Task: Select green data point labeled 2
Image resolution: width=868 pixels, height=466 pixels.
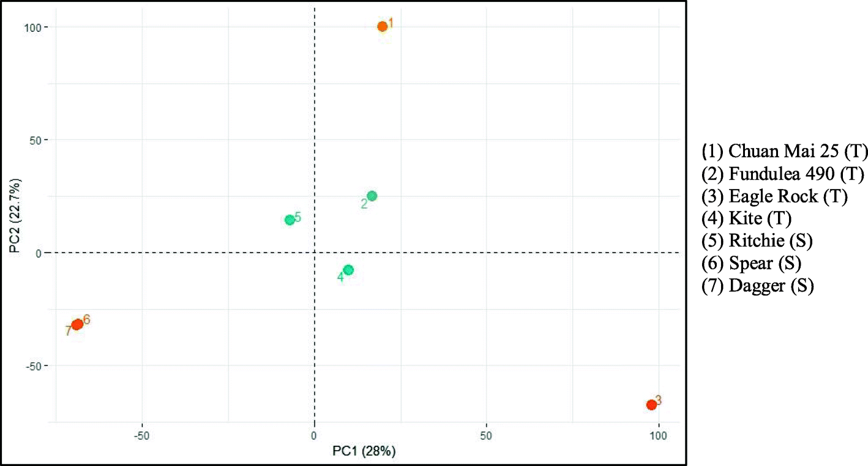Action: pos(372,196)
